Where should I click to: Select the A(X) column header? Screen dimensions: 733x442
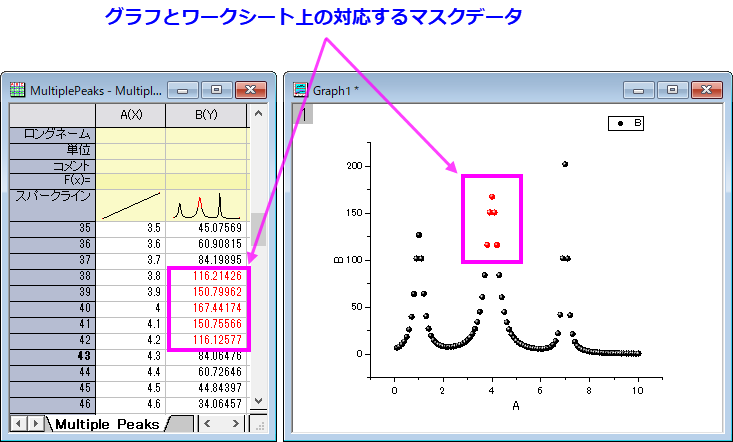(x=131, y=115)
